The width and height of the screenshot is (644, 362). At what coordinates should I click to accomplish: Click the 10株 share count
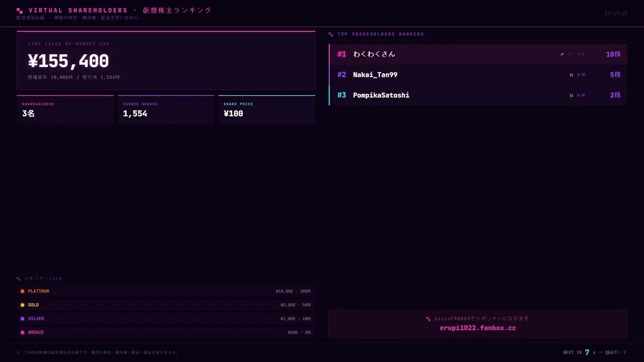pos(613,54)
